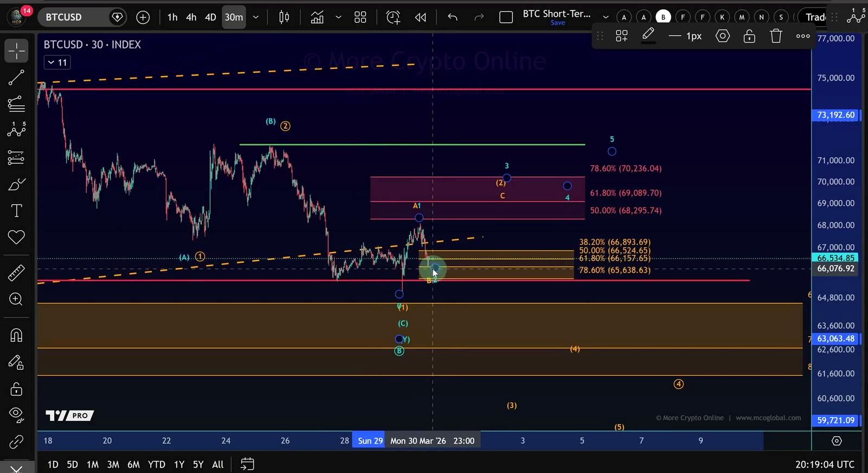This screenshot has width=868, height=473.
Task: Set the chart range to 5Y
Action: tap(198, 464)
